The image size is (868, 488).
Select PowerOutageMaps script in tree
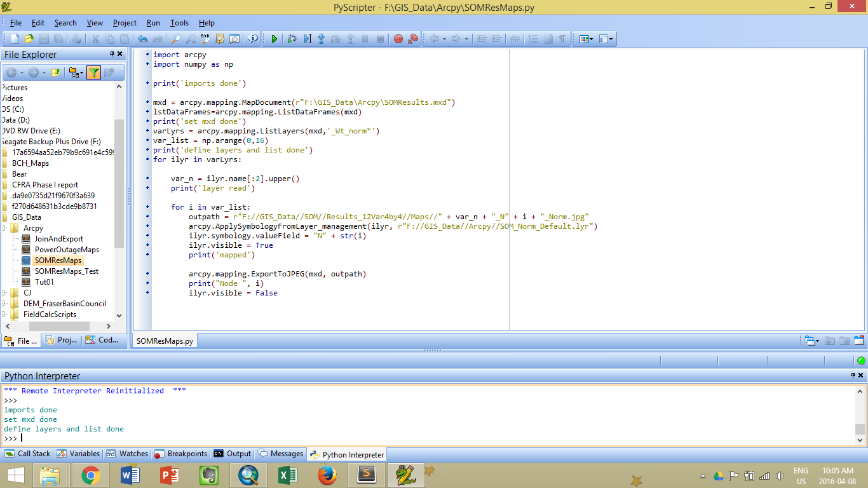coord(67,250)
